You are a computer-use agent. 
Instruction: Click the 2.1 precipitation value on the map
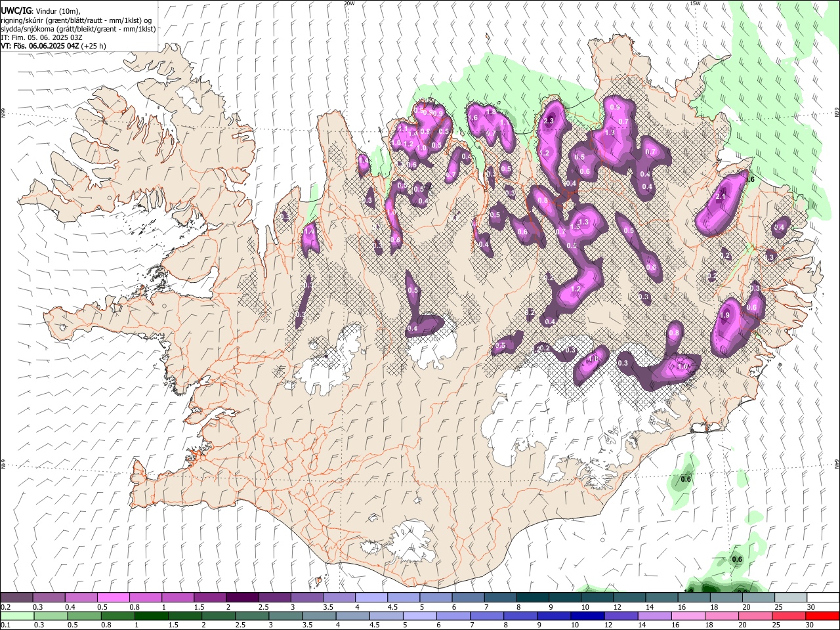tap(721, 196)
